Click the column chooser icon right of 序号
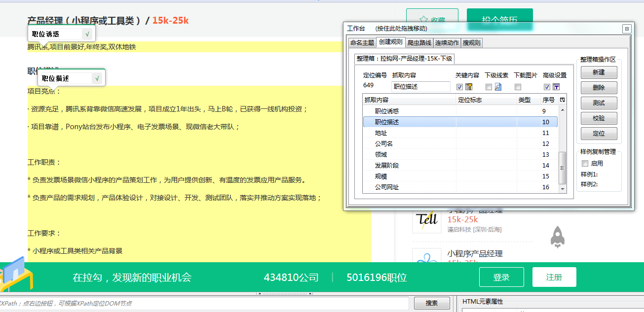Image resolution: width=644 pixels, height=312 pixels. [563, 100]
